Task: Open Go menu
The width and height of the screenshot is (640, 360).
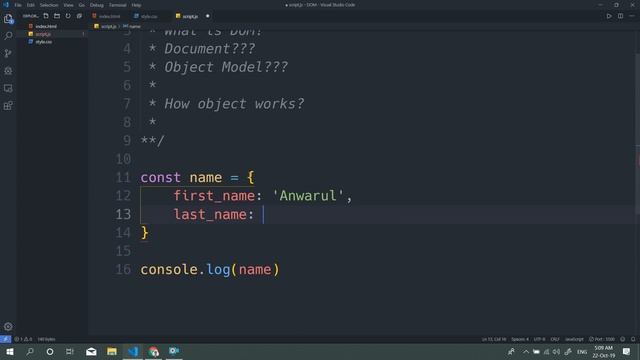Action: (82, 5)
